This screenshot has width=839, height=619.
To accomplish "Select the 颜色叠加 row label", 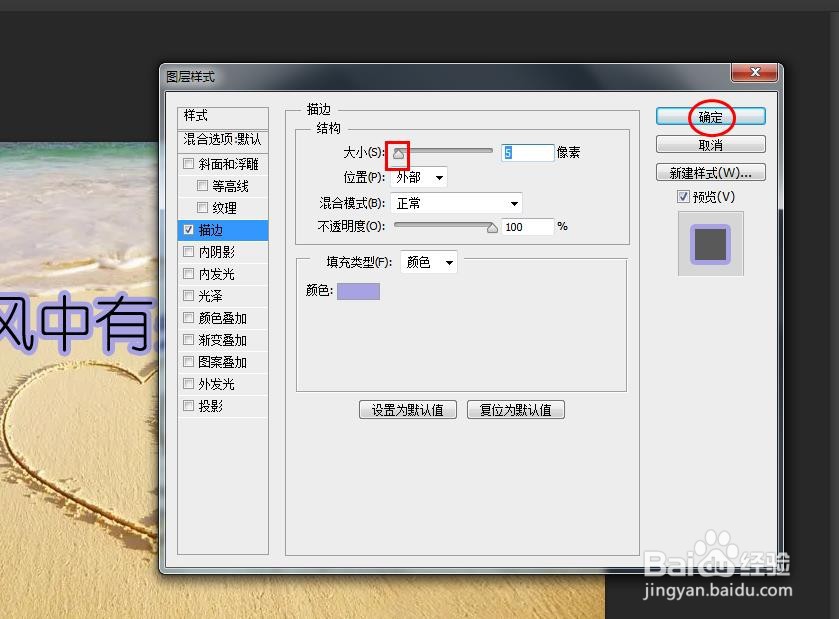I will click(x=223, y=318).
